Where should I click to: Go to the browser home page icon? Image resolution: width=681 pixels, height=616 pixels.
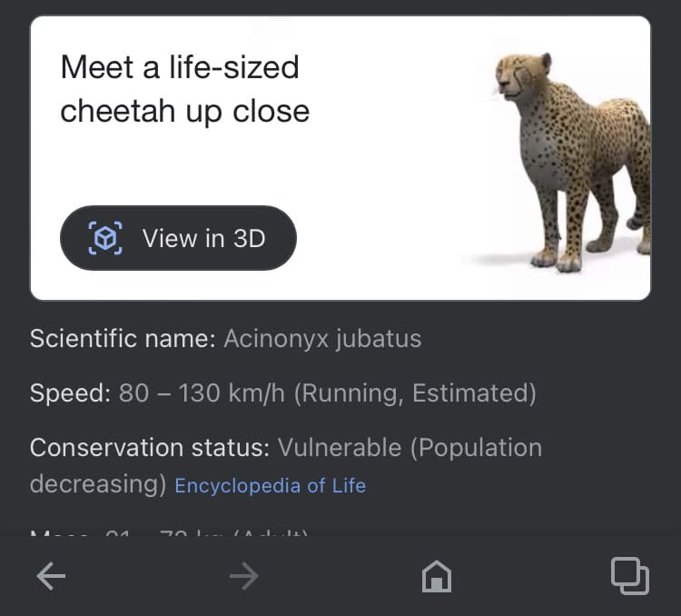(x=437, y=576)
